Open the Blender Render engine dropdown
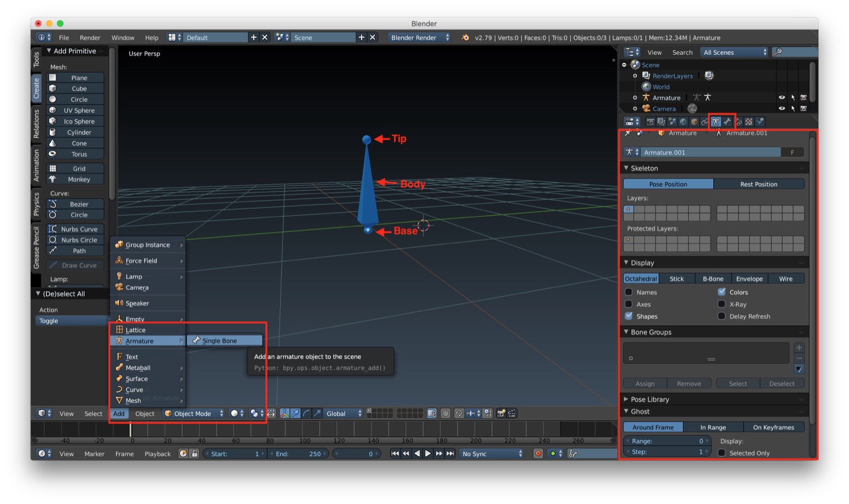This screenshot has height=504, width=849. [x=419, y=37]
